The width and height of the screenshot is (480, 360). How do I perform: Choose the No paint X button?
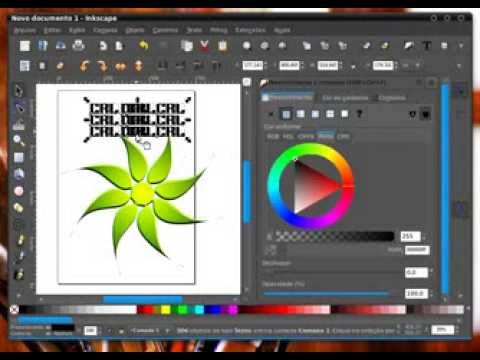[x=271, y=115]
